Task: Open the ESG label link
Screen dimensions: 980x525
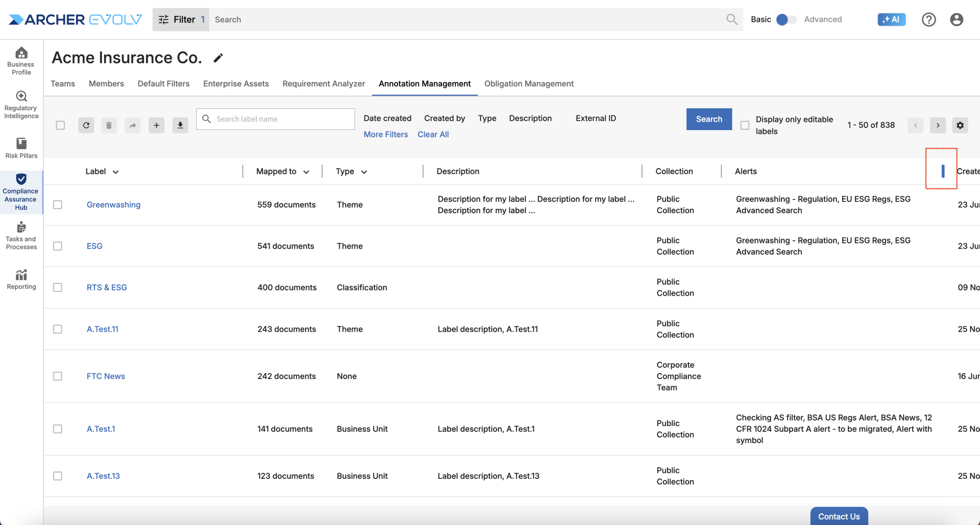Action: click(x=95, y=246)
